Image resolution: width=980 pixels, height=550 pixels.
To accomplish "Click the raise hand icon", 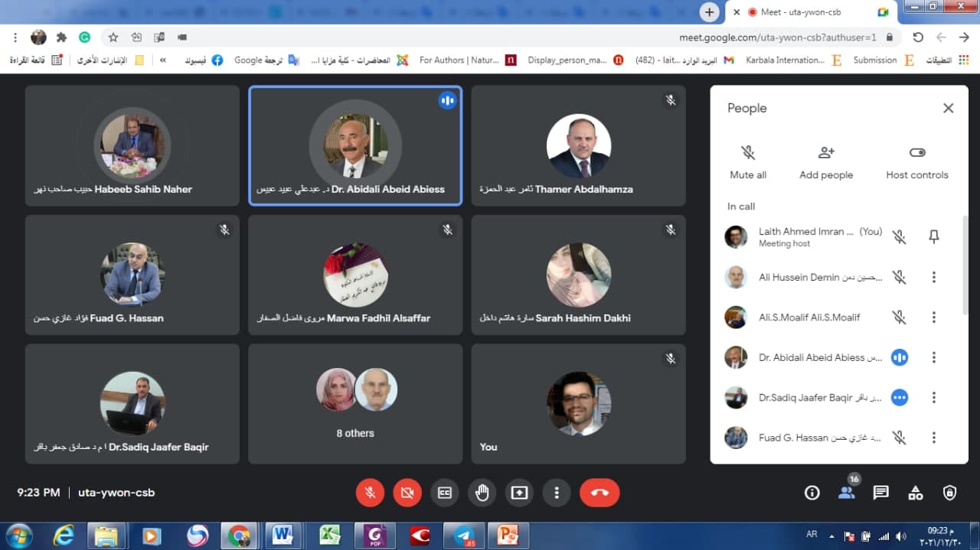I will click(x=482, y=493).
